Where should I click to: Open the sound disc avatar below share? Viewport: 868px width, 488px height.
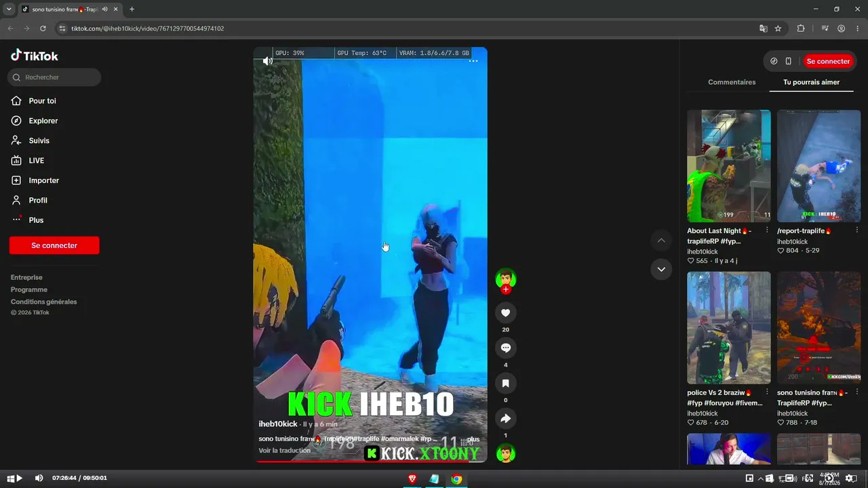506,453
